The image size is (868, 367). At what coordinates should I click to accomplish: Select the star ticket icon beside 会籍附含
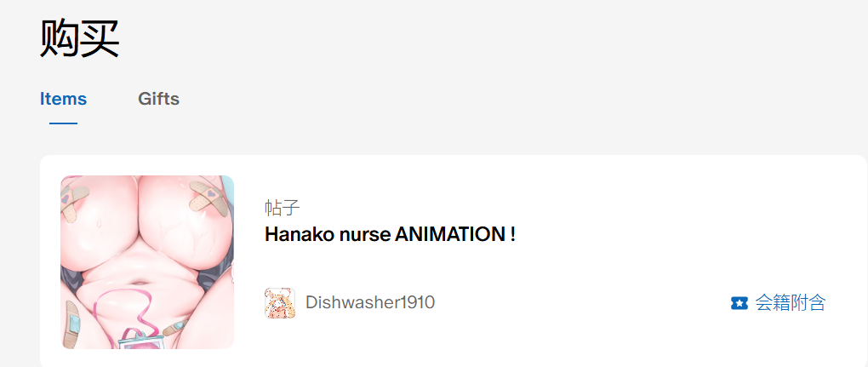tap(739, 303)
